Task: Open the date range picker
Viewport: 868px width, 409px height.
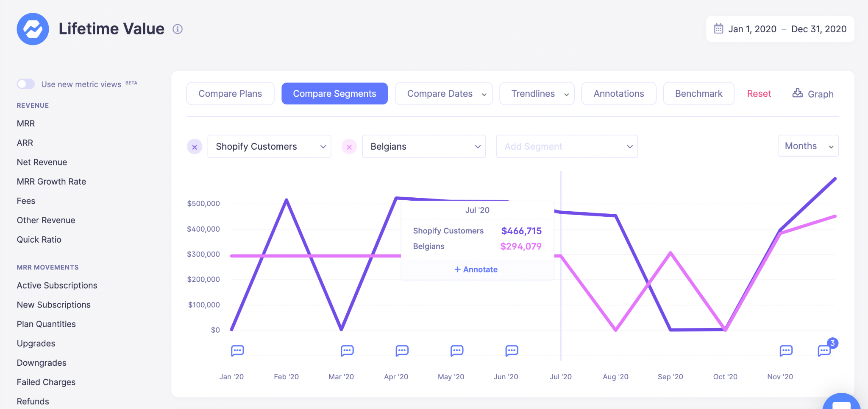Action: tap(780, 29)
